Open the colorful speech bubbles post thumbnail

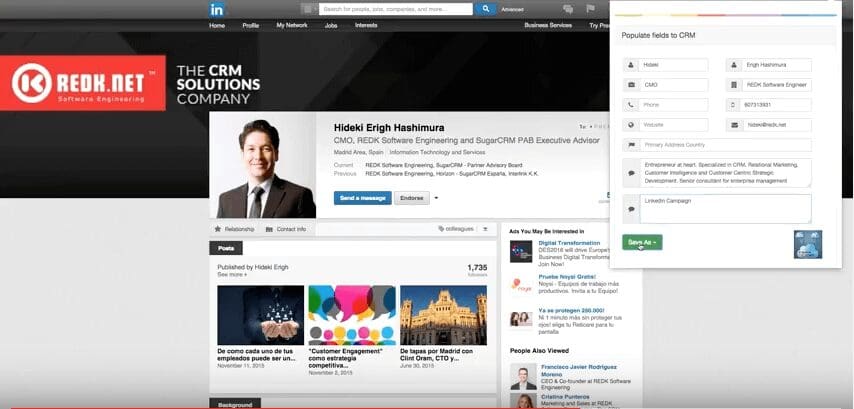352,315
